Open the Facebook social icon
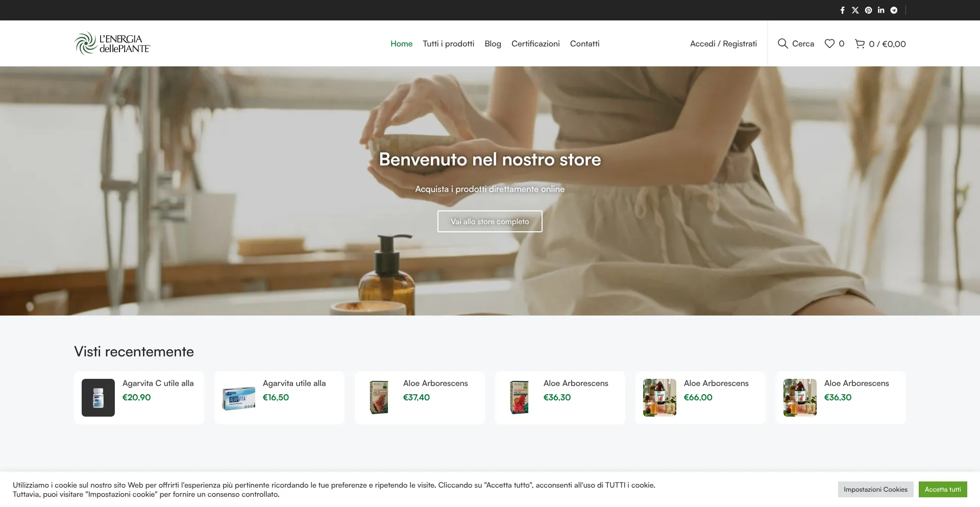 click(842, 10)
